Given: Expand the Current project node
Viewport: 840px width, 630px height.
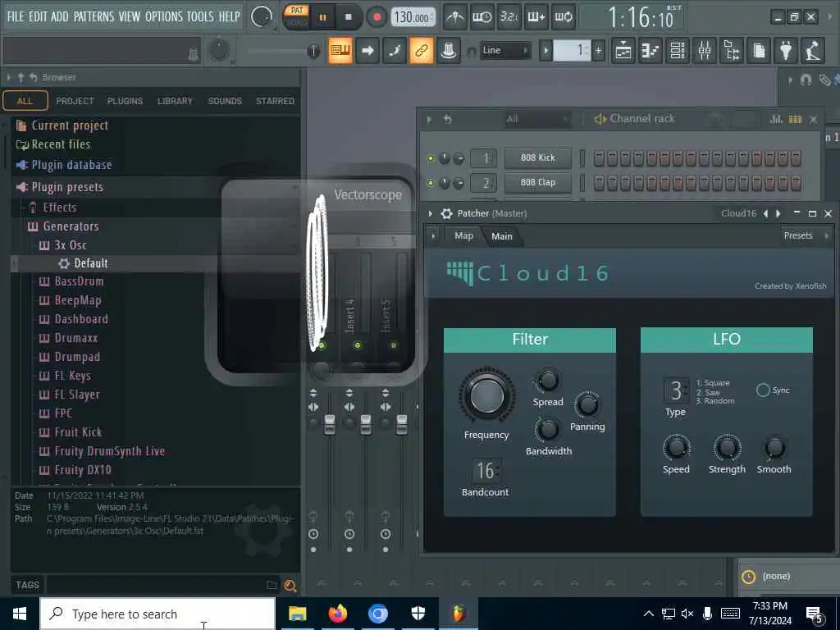Looking at the screenshot, I should [x=70, y=126].
